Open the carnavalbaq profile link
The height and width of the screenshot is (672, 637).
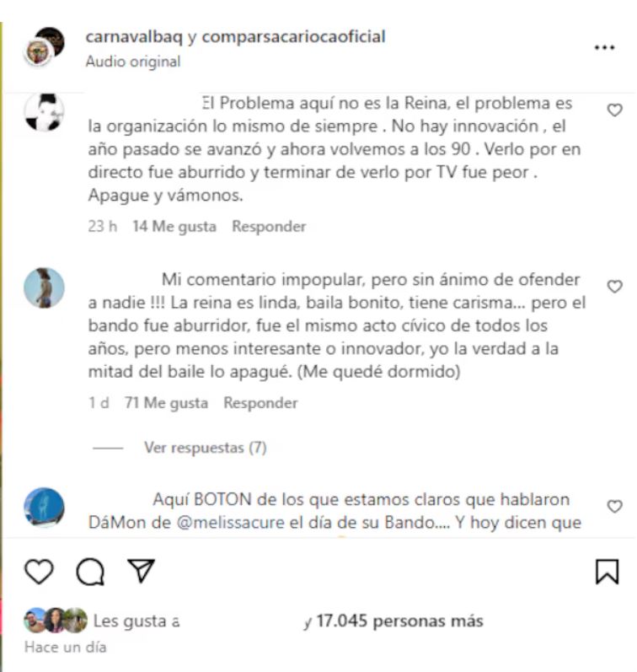coord(134,36)
